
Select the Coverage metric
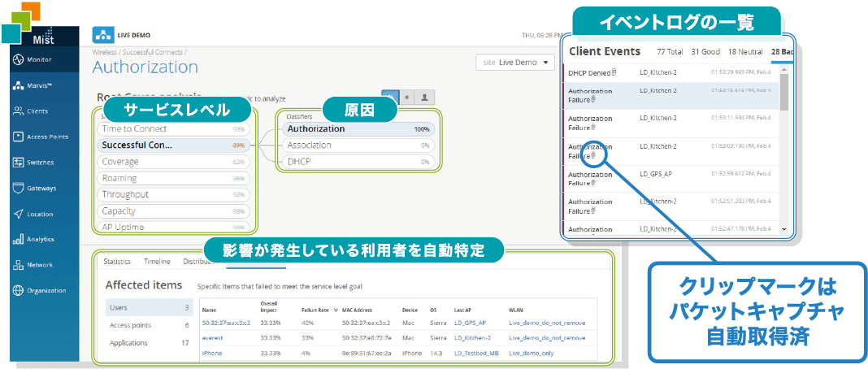(x=173, y=162)
